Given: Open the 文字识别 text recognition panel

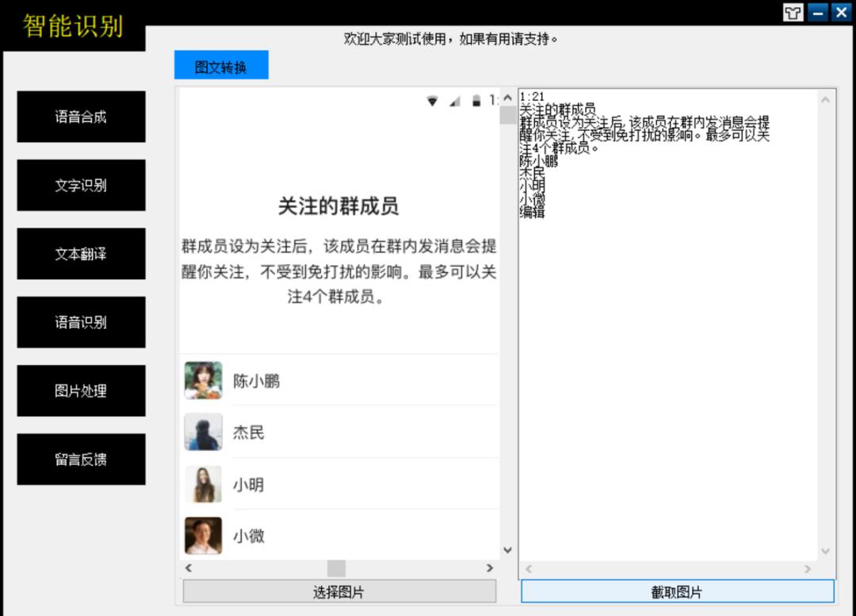Looking at the screenshot, I should pyautogui.click(x=80, y=185).
